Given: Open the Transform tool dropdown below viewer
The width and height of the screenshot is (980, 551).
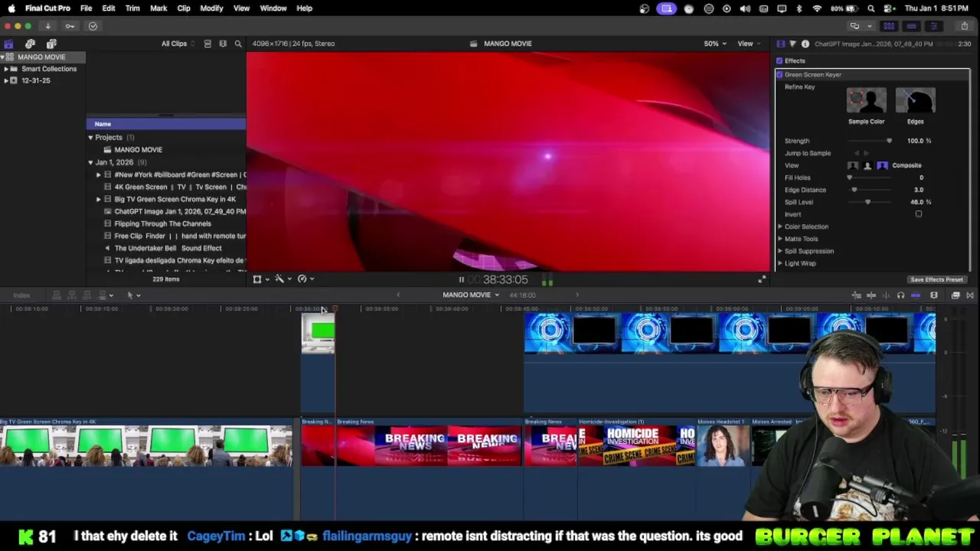Looking at the screenshot, I should click(x=261, y=279).
